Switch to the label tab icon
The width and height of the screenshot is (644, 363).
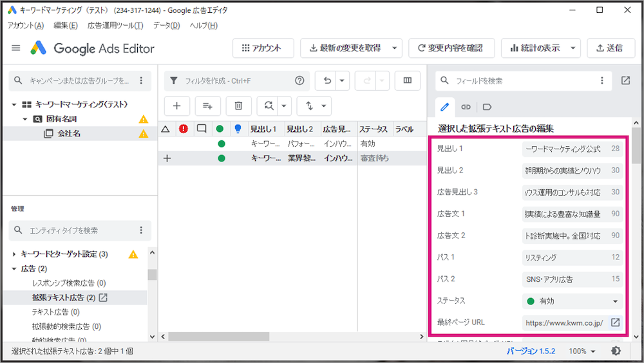pyautogui.click(x=487, y=107)
